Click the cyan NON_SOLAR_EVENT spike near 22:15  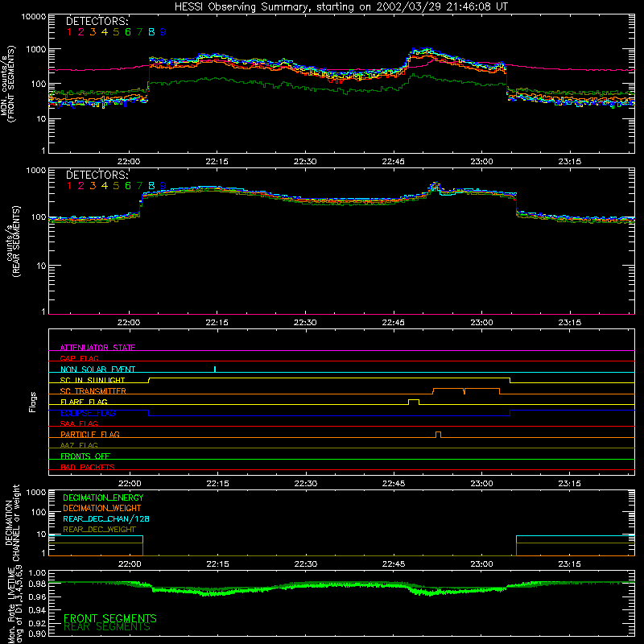pyautogui.click(x=215, y=369)
